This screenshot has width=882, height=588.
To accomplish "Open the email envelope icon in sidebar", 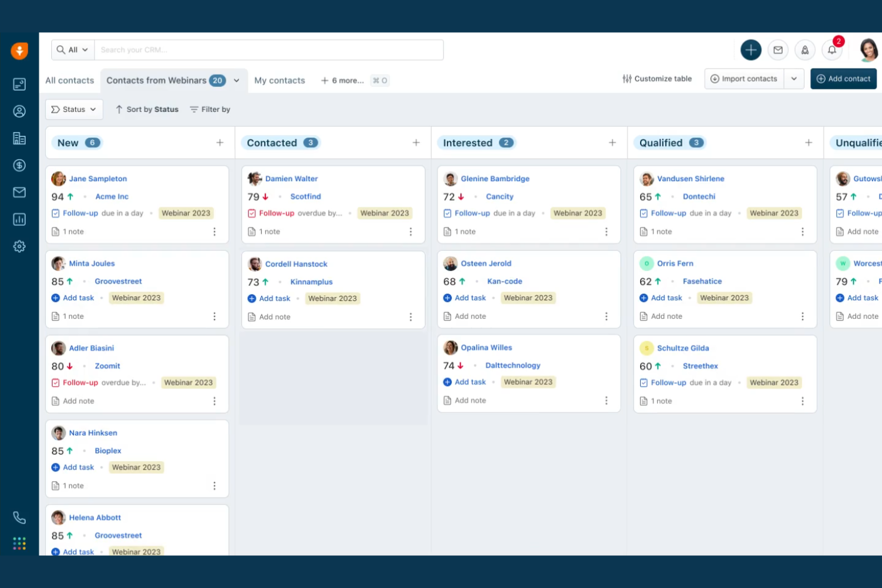I will [x=20, y=192].
